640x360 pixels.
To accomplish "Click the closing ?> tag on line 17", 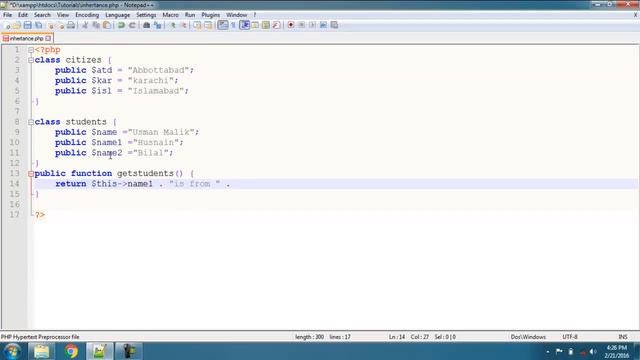I will coord(40,215).
